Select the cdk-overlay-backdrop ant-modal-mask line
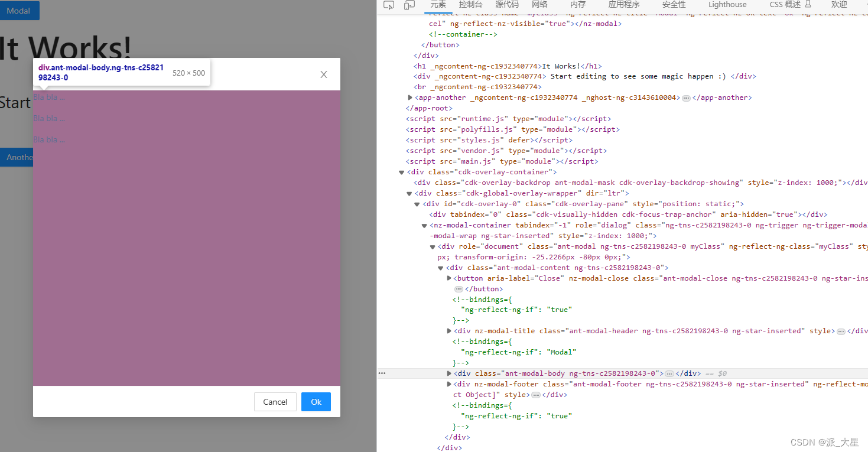This screenshot has height=452, width=868. click(x=641, y=183)
